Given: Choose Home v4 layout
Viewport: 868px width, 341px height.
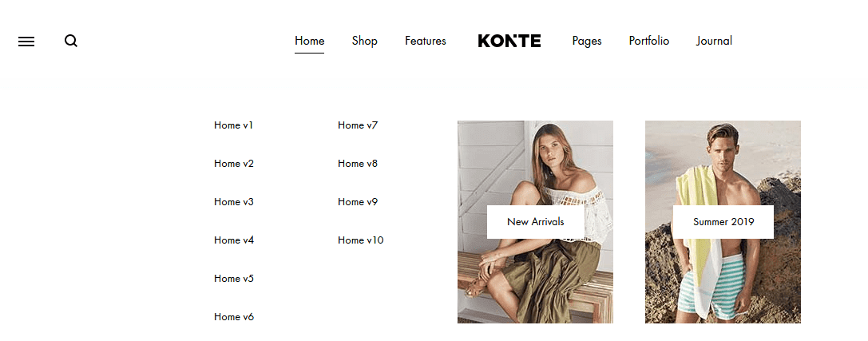Looking at the screenshot, I should [x=234, y=240].
